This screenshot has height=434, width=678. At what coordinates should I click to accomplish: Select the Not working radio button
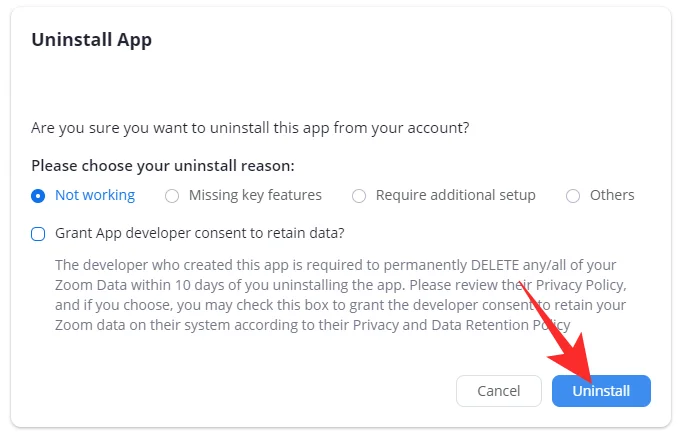(x=39, y=196)
